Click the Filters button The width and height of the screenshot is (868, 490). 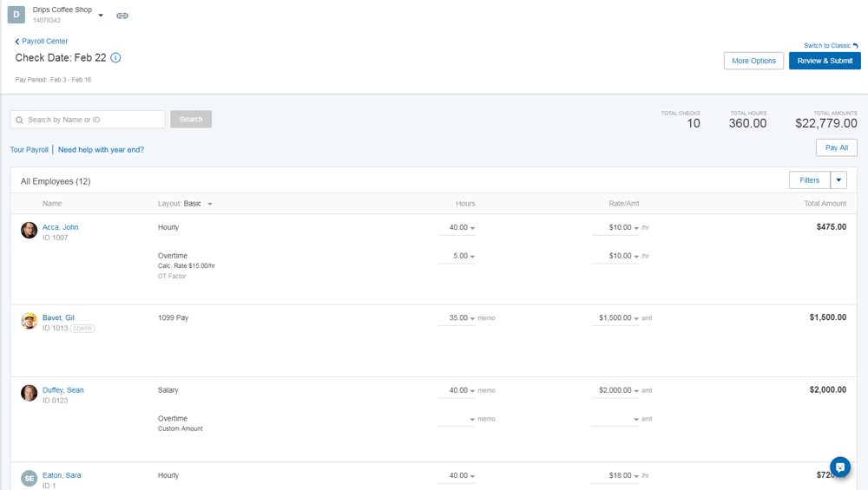(809, 180)
